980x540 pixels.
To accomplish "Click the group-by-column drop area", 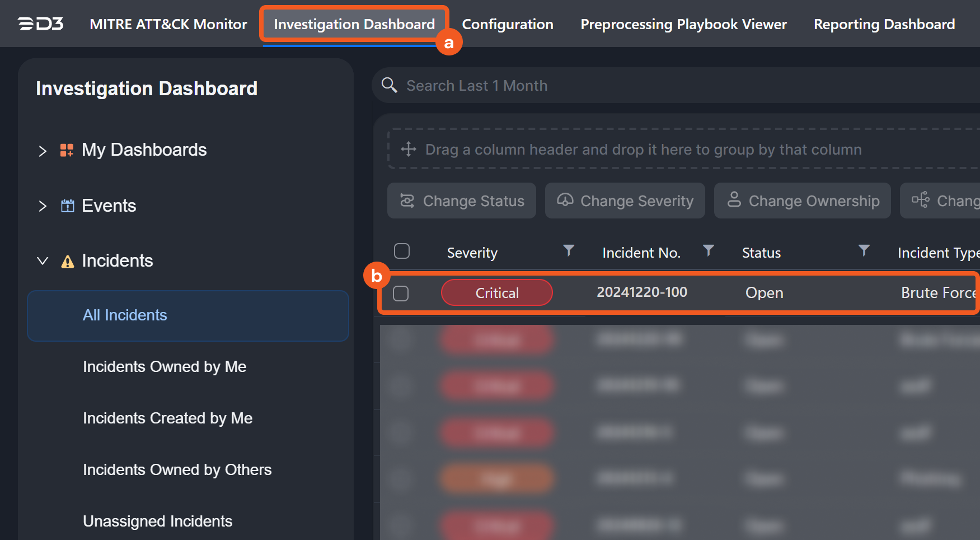I will tap(684, 149).
